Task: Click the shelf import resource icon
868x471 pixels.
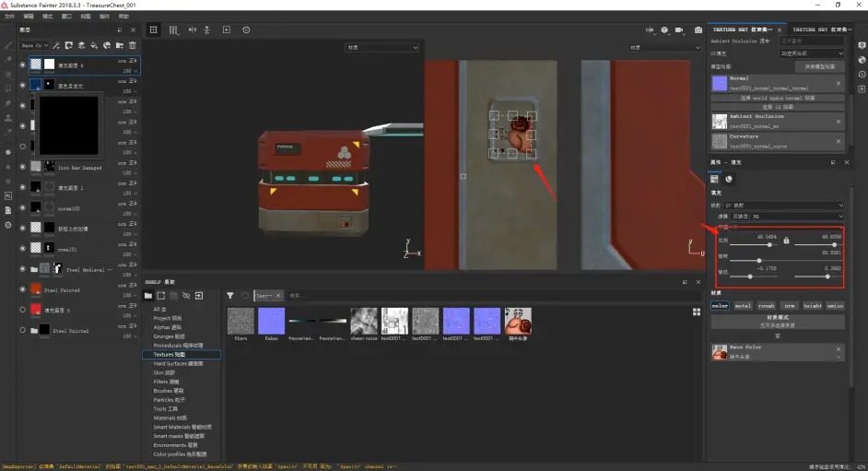Action: pyautogui.click(x=199, y=296)
